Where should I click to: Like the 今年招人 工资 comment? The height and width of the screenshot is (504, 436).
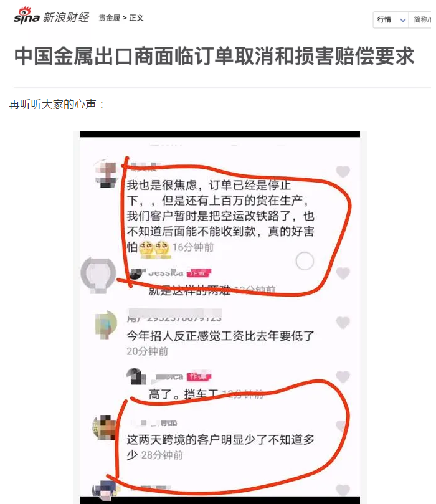(x=343, y=322)
